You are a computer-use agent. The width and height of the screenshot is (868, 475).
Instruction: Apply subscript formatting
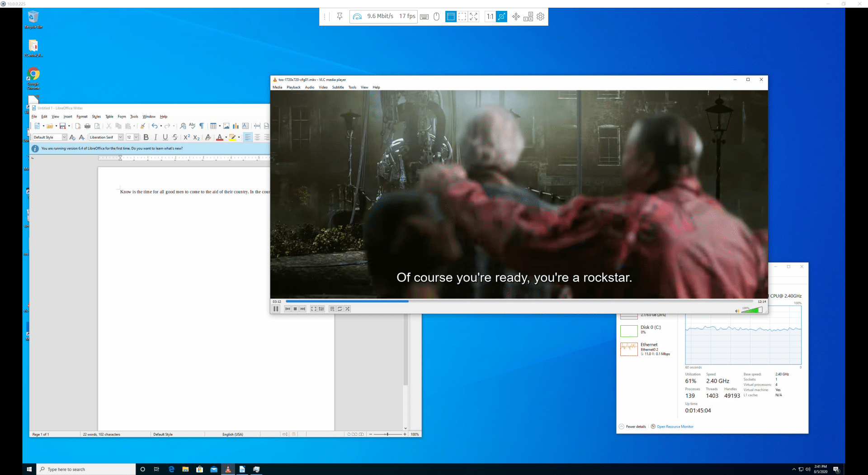(x=196, y=138)
